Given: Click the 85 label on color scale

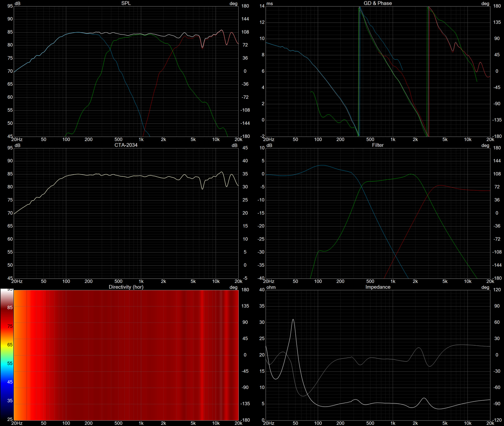Looking at the screenshot, I should click(x=10, y=307).
